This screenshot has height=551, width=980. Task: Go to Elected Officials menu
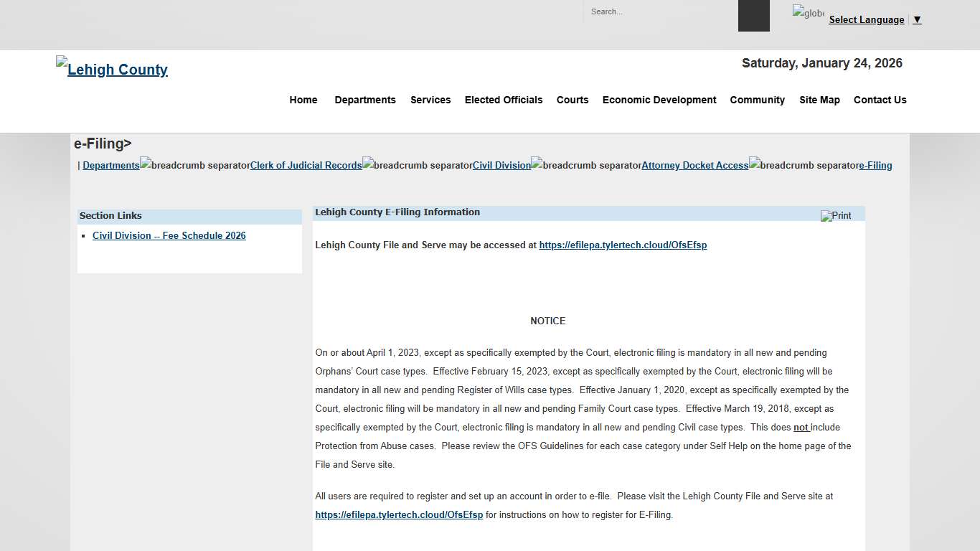click(503, 100)
